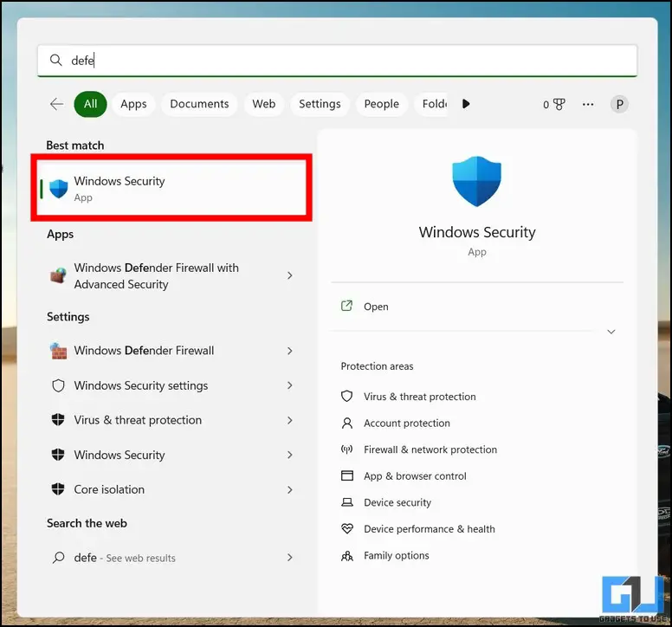
Task: Expand chevron for defe web results
Action: 290,558
